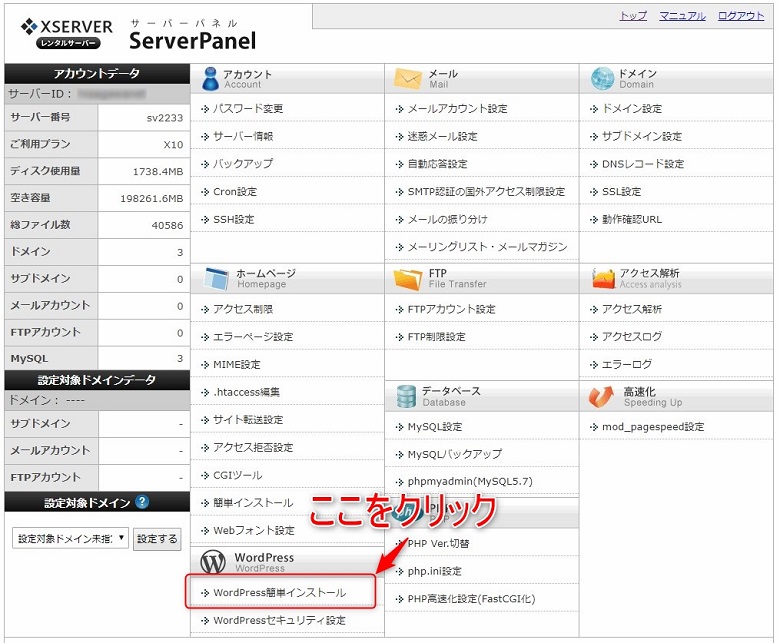This screenshot has width=780, height=643.
Task: Open WordPress簡単インストール
Action: coord(280,593)
